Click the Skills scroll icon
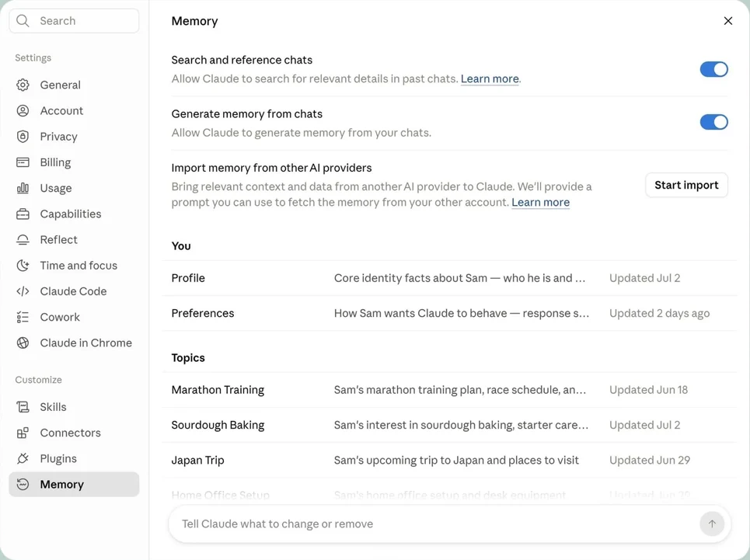 pos(23,407)
